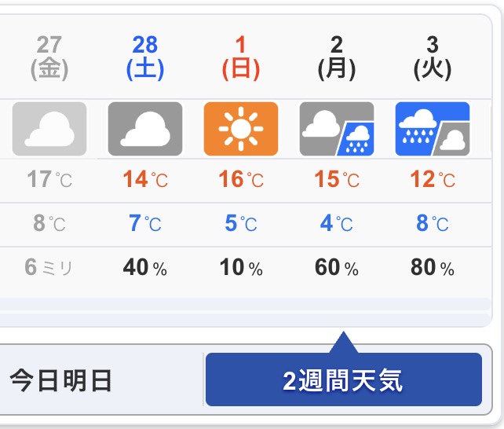The image size is (504, 429).
Task: Click Tuesday's 80% rain probability
Action: (x=433, y=268)
